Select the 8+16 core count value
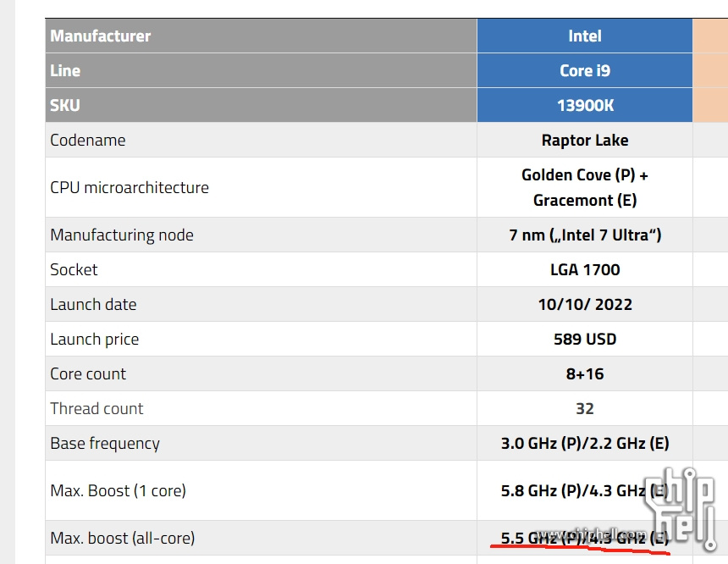 click(585, 374)
